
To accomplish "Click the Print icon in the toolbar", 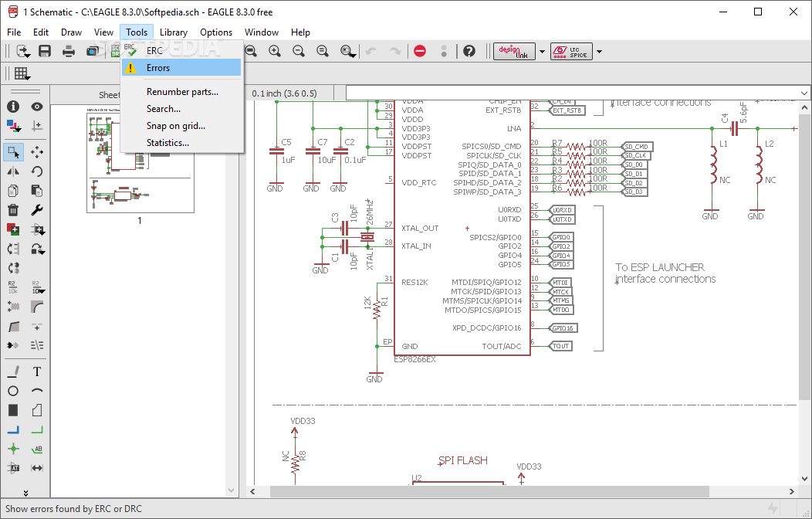I will (x=69, y=51).
